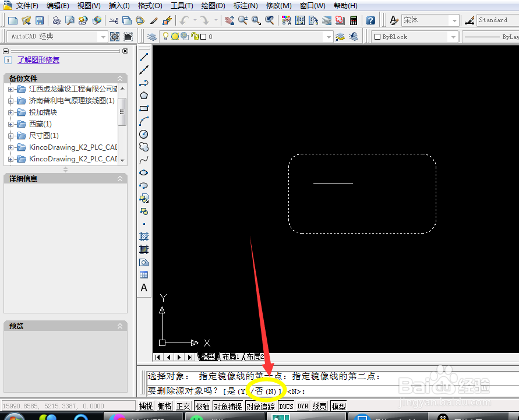Open the Make Block tool
This screenshot has height=420, width=519.
pos(144,211)
